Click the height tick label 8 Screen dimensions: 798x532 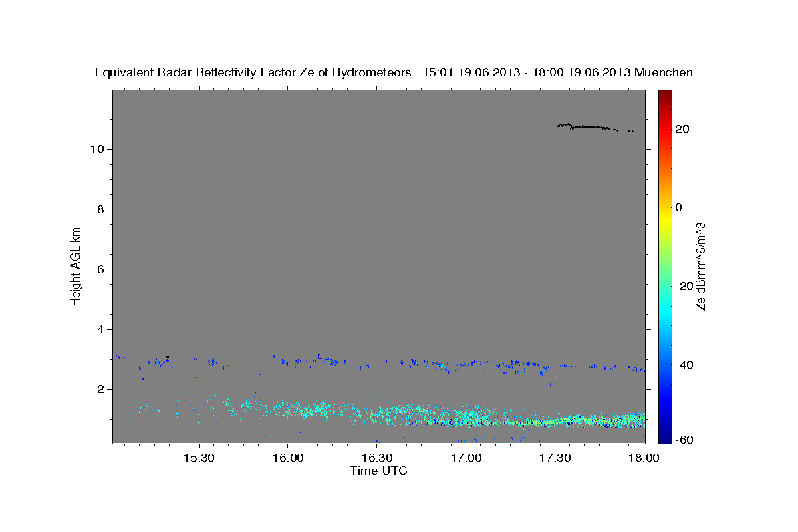[x=99, y=209]
